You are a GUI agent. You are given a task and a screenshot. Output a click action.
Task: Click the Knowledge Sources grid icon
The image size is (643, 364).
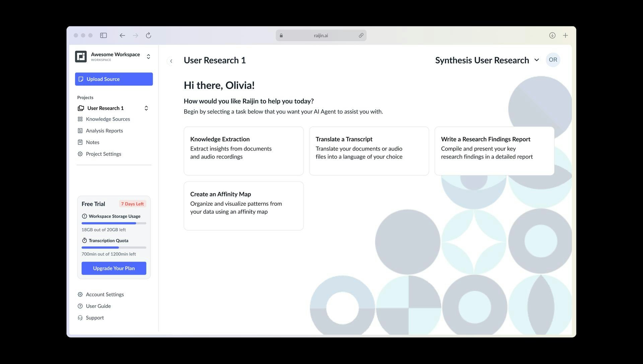pyautogui.click(x=80, y=119)
